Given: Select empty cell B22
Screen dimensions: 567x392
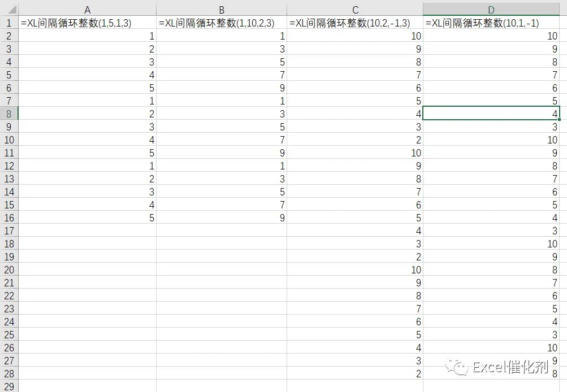Looking at the screenshot, I should (x=222, y=295).
